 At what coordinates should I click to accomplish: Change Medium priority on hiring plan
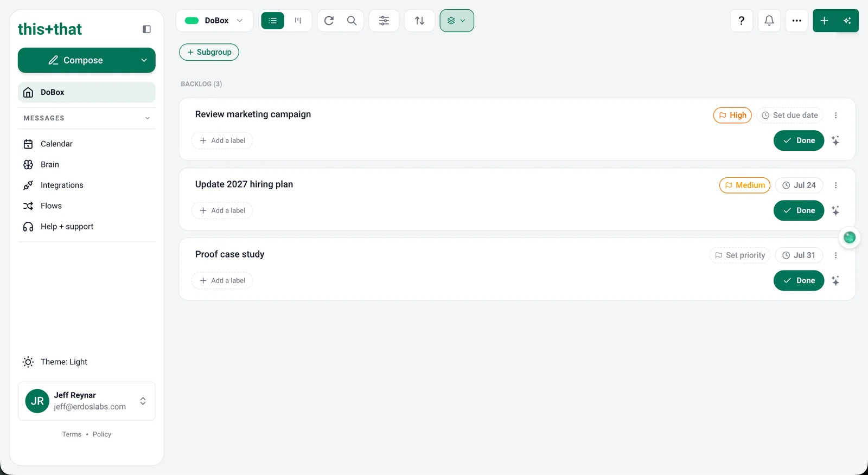click(x=745, y=185)
